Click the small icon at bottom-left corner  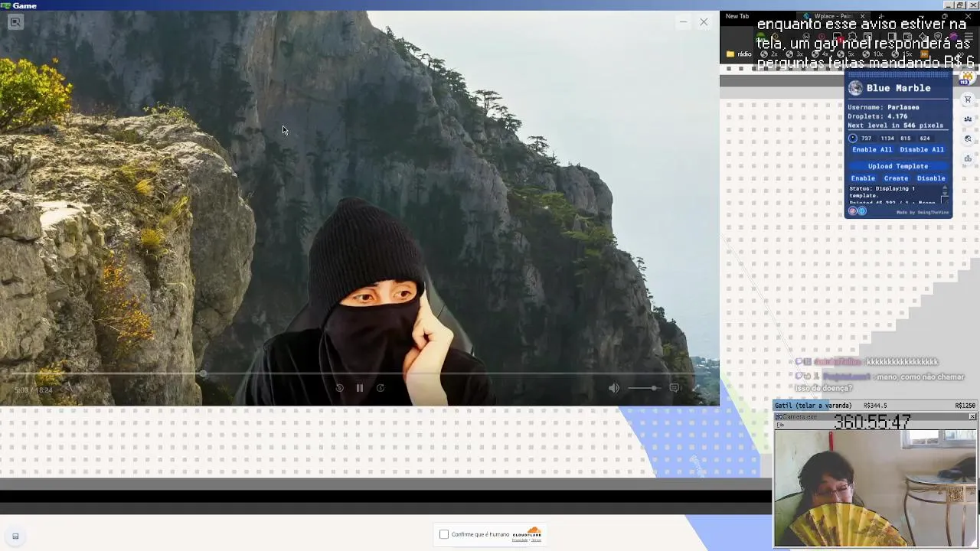[x=15, y=536]
